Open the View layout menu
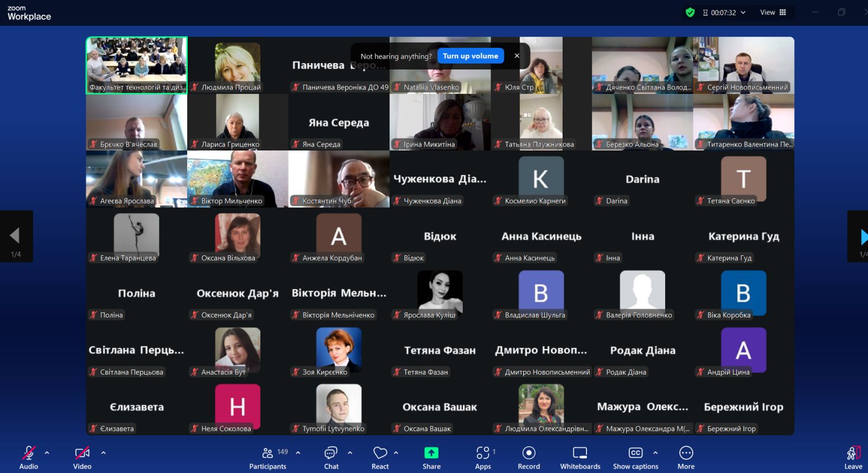 [773, 12]
